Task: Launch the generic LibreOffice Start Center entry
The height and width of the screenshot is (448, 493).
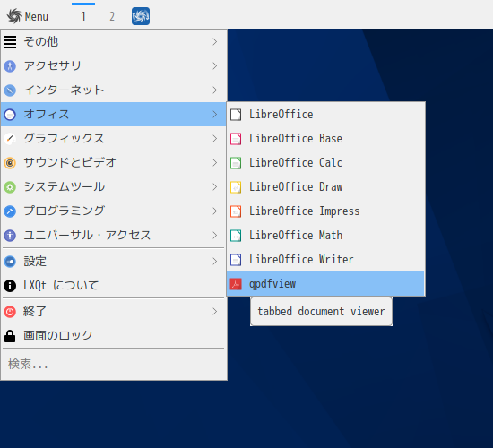Action: 325,115
